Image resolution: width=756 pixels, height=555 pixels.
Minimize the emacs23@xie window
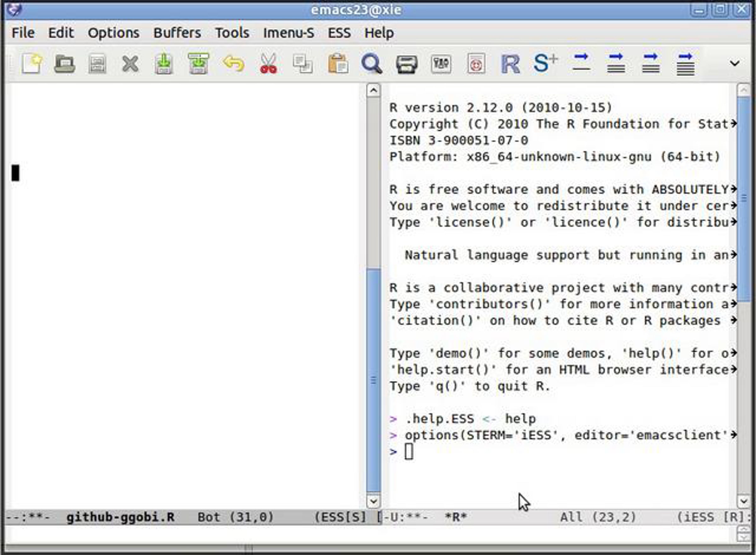coord(699,9)
